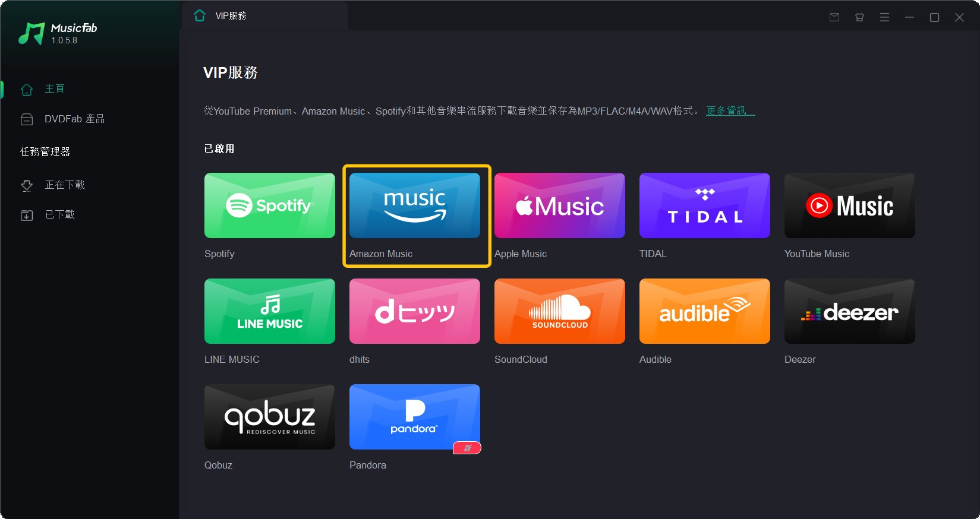980x519 pixels.
Task: Open the Spotify service tile
Action: point(270,205)
